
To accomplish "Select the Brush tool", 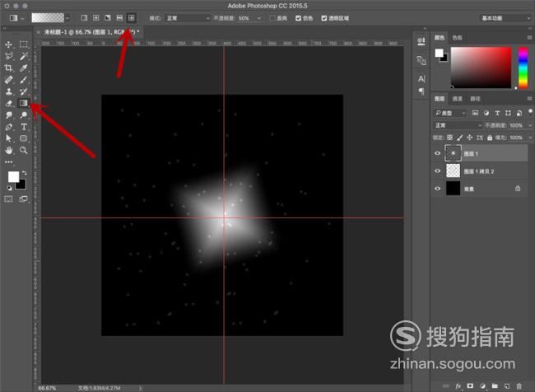I will (24, 80).
